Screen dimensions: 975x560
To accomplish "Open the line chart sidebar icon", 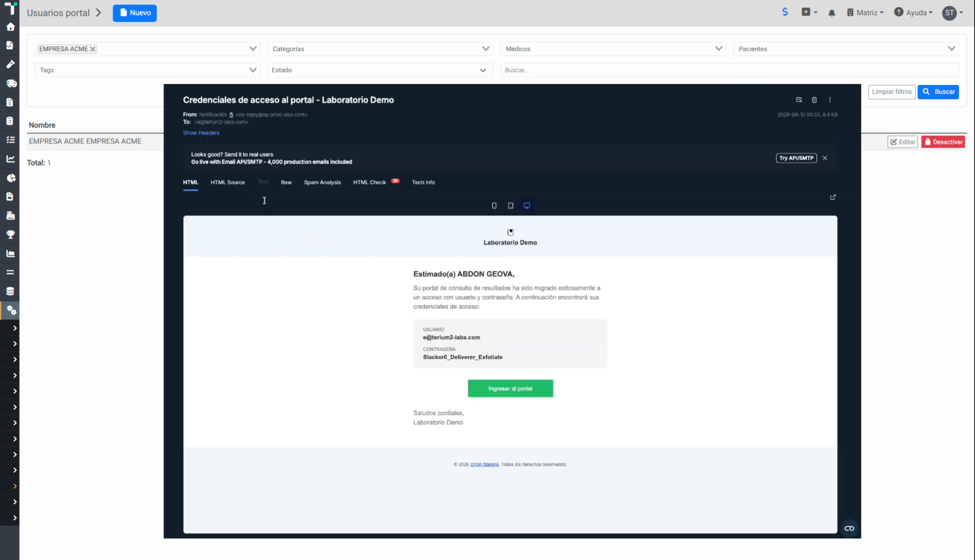I will tap(10, 158).
